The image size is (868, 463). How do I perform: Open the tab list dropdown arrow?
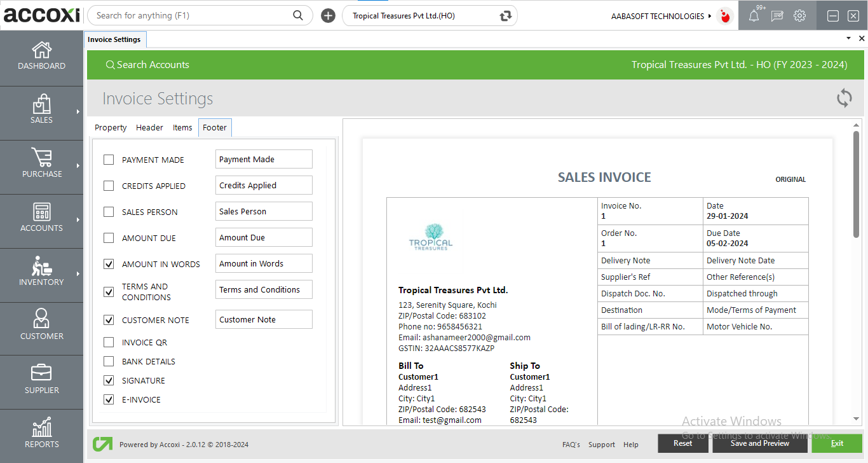point(848,39)
